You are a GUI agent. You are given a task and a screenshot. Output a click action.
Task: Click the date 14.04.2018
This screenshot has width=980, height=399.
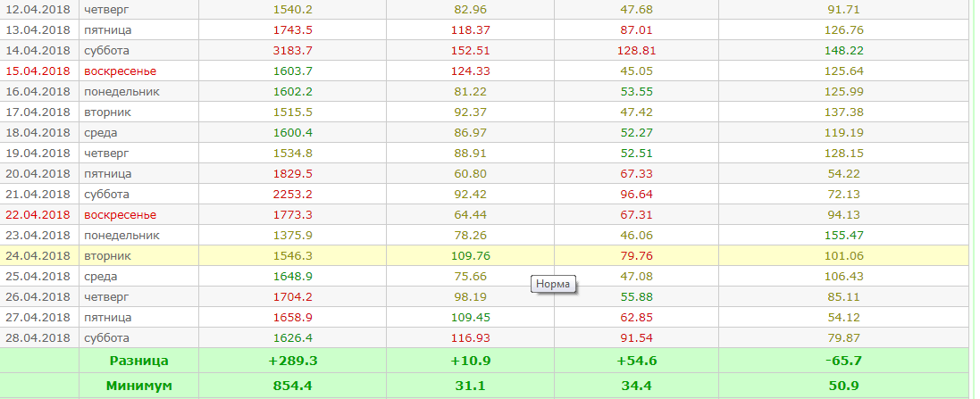point(38,51)
